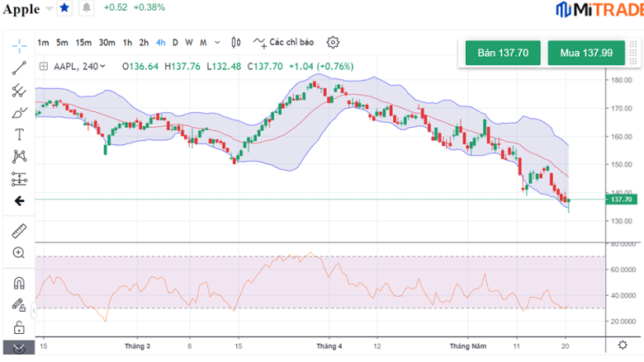The width and height of the screenshot is (644, 362).
Task: Collapse left toolbar via small side arrow
Action: tap(34, 311)
